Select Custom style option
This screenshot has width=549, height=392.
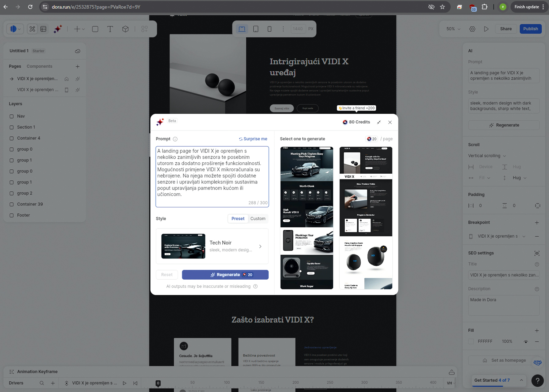pos(258,219)
